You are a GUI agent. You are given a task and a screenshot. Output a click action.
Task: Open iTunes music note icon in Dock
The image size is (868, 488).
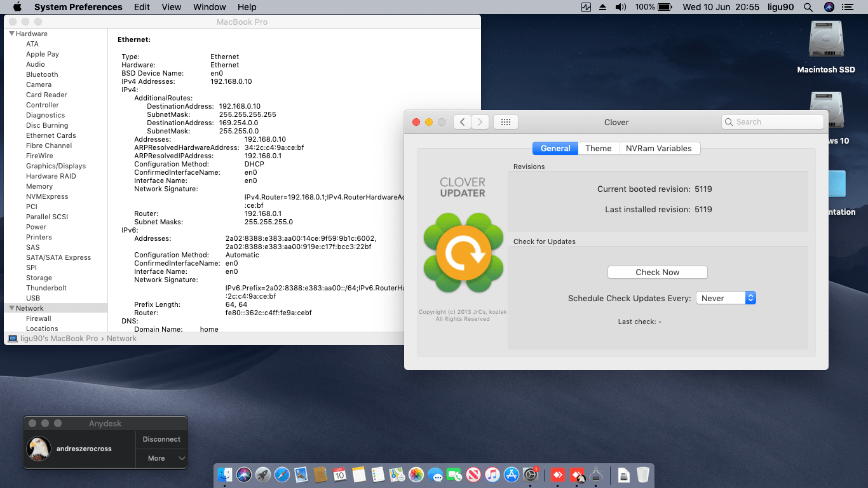tap(492, 475)
